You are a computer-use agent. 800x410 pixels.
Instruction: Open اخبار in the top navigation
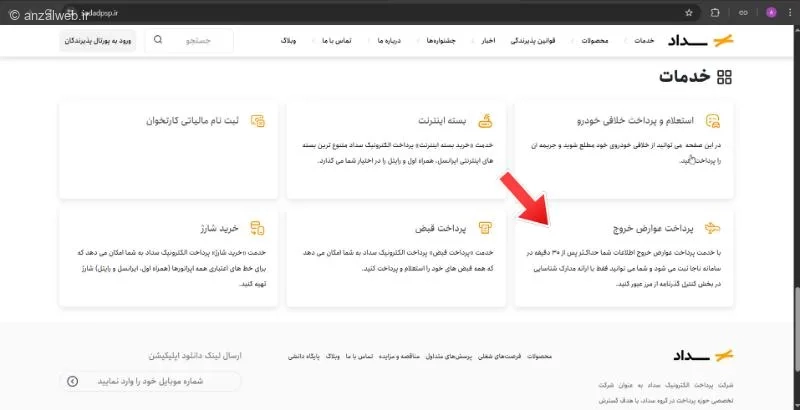coord(488,41)
